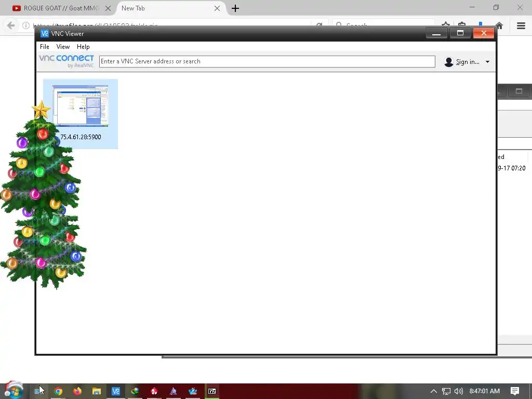Viewport: 532px width, 399px height.
Task: Click the Christmas tree desktop decoration
Action: pos(43,195)
